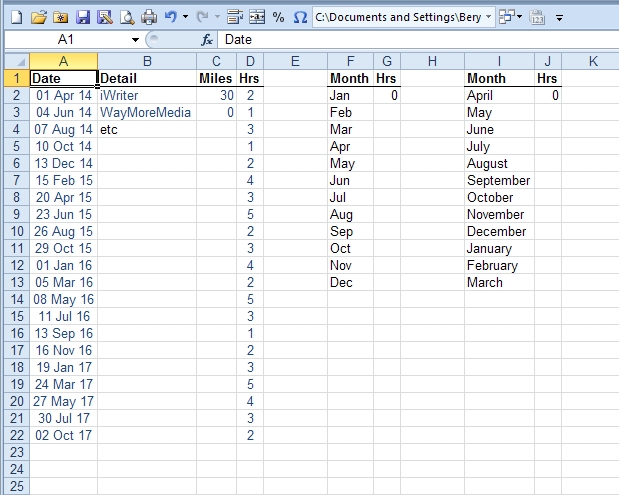Open the Customize Quick Access Toolbar arrow
The height and width of the screenshot is (495, 619).
560,18
